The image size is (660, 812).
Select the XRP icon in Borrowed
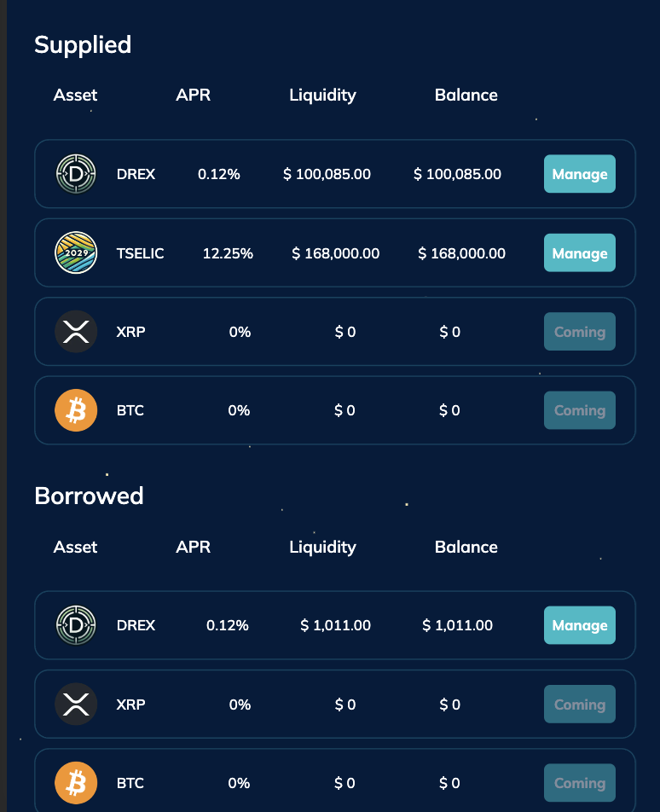tap(76, 704)
